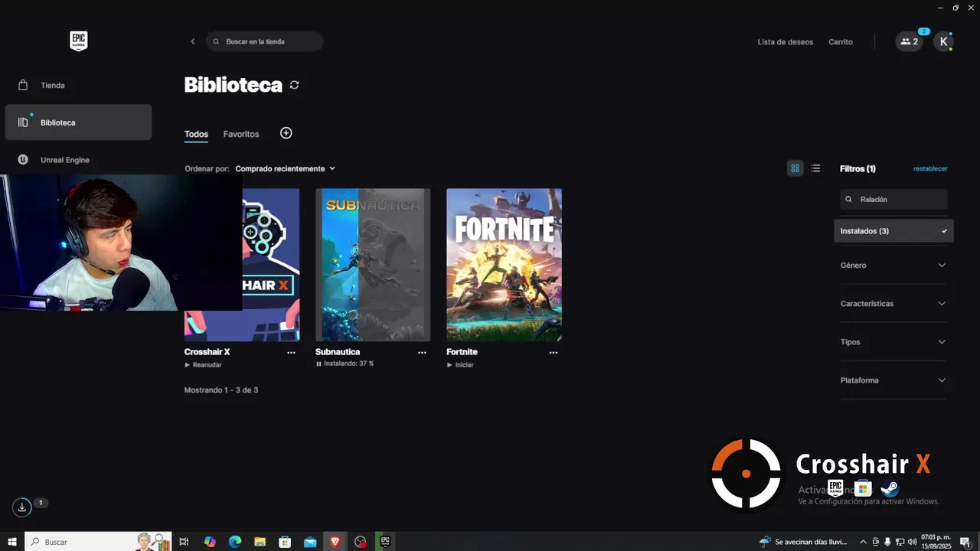Open the volume tray icon

[912, 542]
